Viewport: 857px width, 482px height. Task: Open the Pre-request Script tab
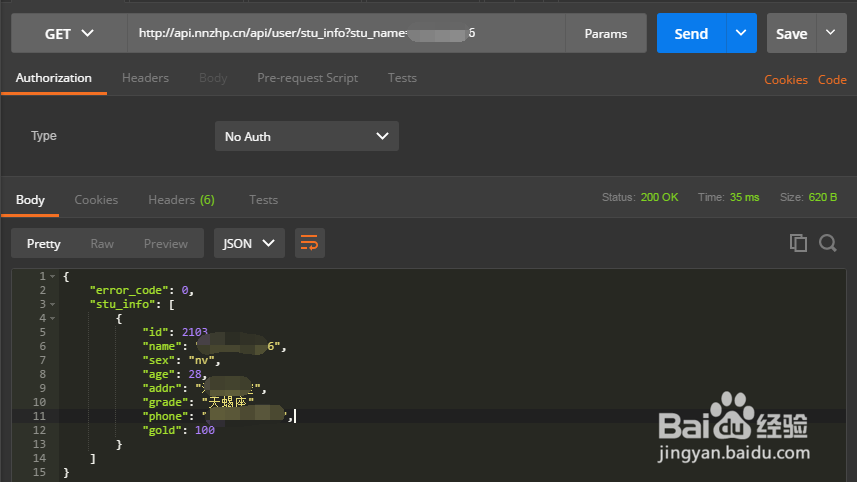pos(307,78)
